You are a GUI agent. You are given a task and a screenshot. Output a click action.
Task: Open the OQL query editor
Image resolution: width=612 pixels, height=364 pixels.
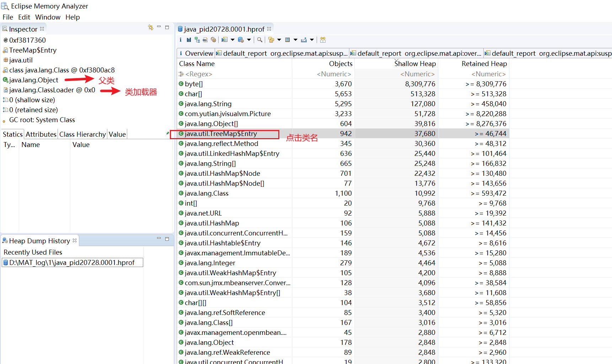point(205,40)
